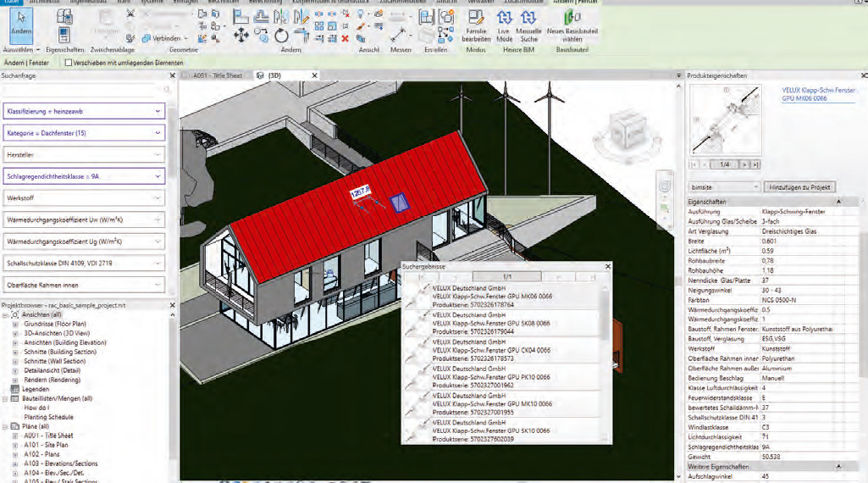Screen dimensions: 868x483
Task: Select the Measure tool in Messen group
Action: click(x=398, y=35)
